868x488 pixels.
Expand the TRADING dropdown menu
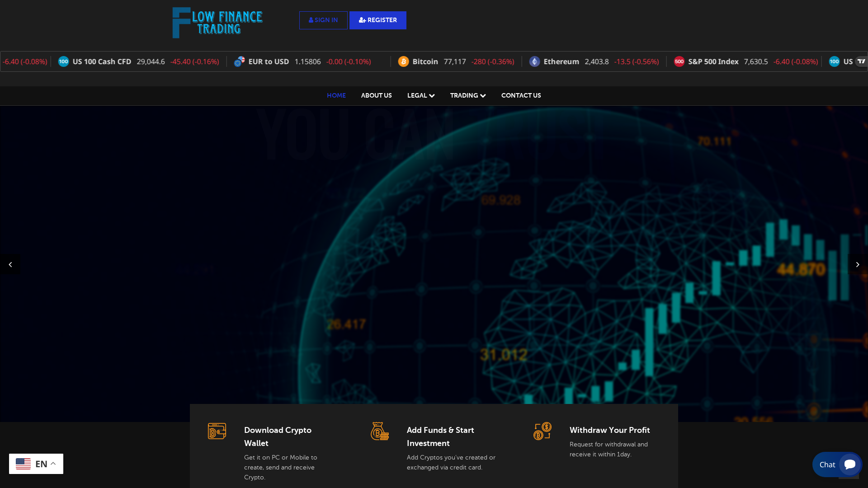click(468, 96)
